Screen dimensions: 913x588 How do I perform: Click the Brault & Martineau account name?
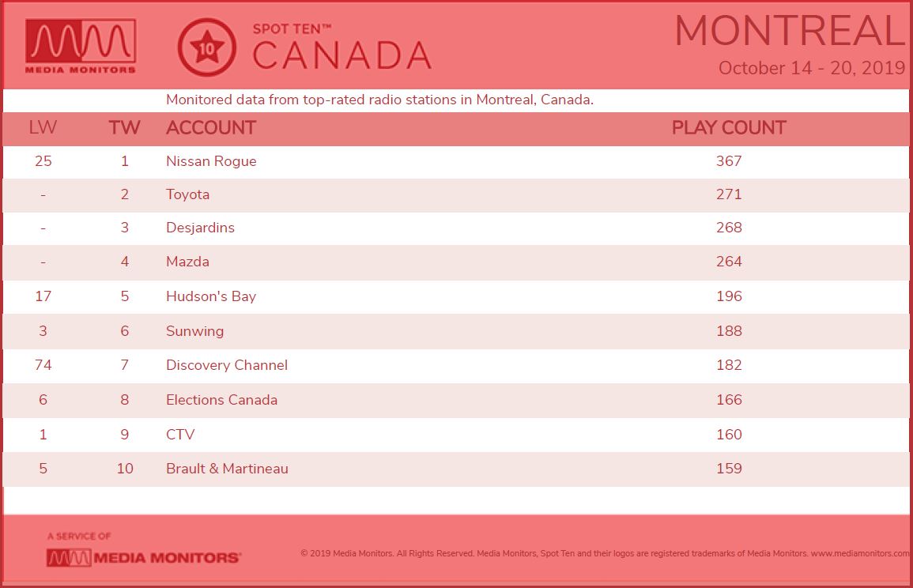tap(227, 469)
